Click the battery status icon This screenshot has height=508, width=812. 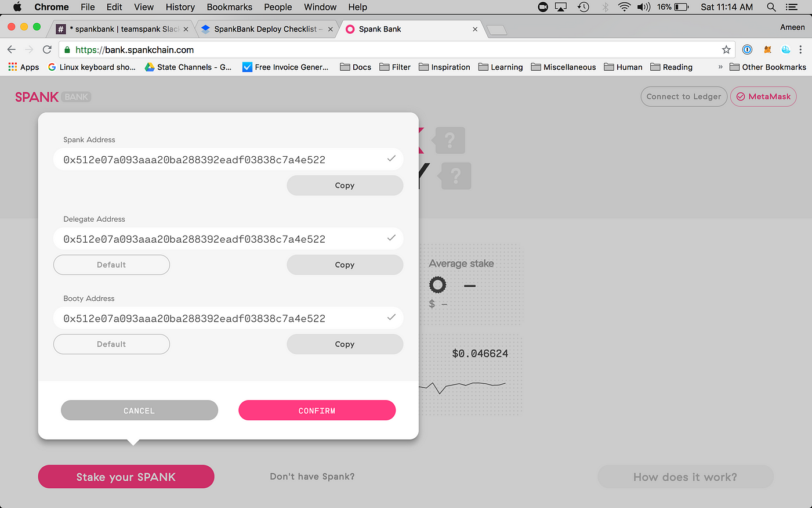(681, 7)
